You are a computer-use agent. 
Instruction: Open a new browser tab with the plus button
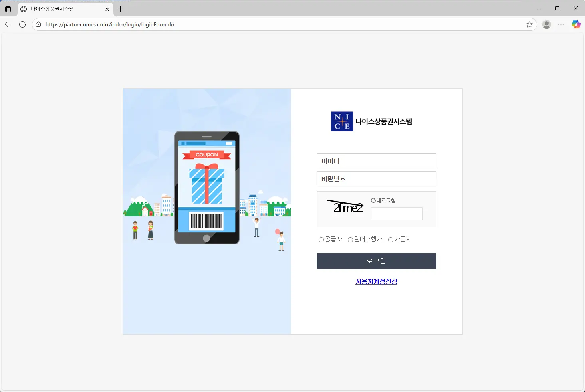click(121, 9)
